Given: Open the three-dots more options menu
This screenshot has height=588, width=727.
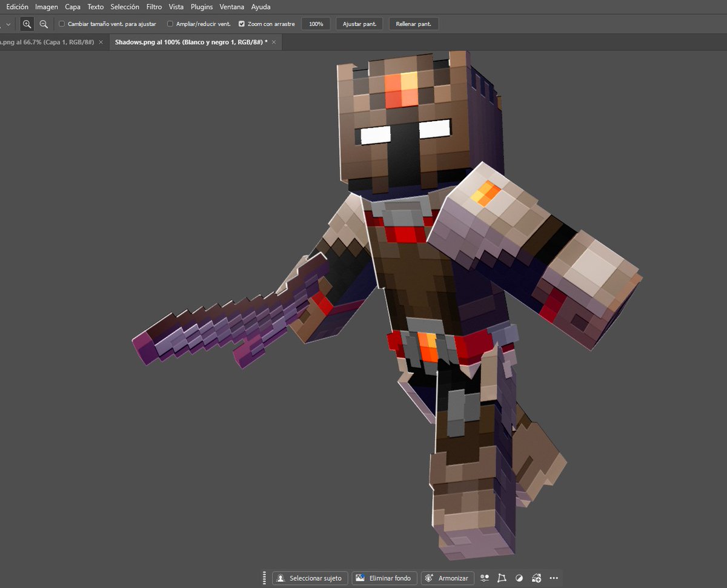Looking at the screenshot, I should point(554,578).
